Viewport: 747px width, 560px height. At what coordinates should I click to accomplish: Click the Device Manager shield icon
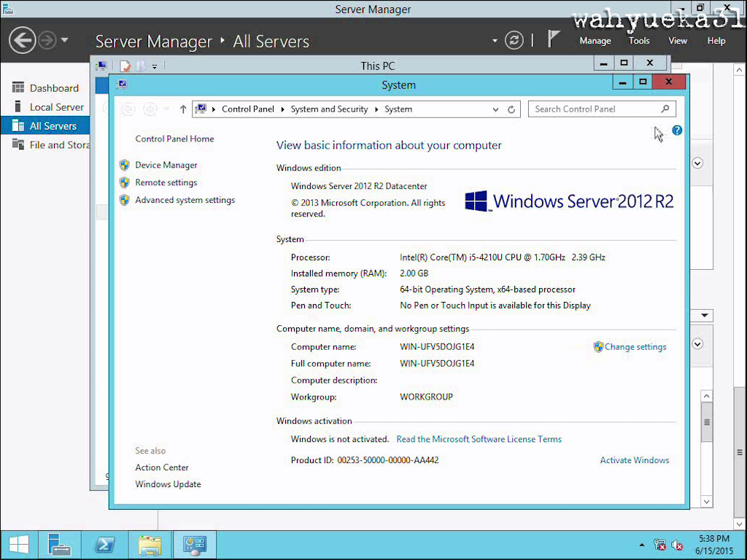[x=124, y=165]
